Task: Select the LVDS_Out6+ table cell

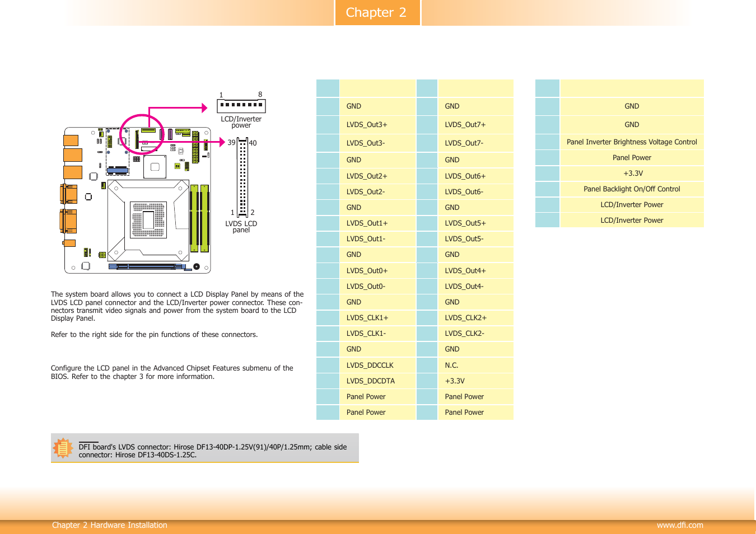Action: tap(476, 176)
